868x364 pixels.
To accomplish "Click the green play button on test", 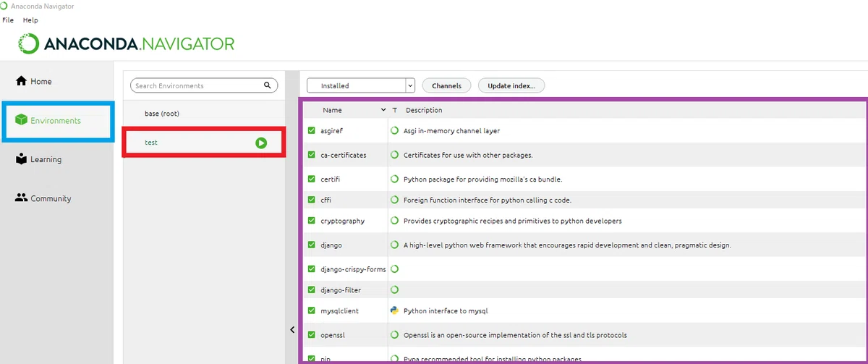I will tap(261, 143).
